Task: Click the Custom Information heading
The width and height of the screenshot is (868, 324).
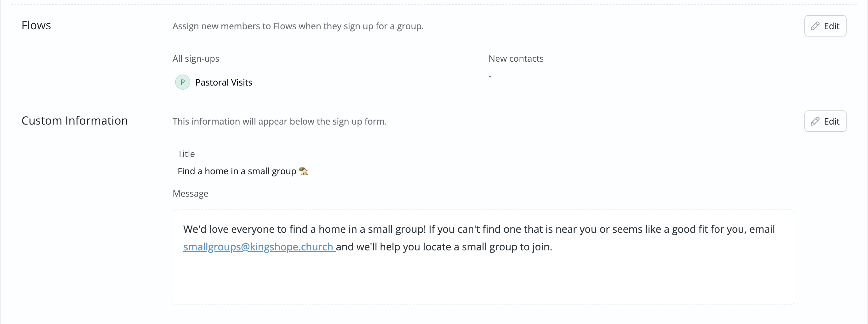Action: [74, 120]
